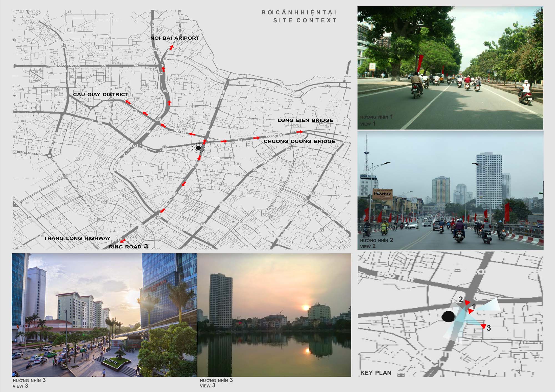Click the Noi Bai Airport label
The image size is (555, 392).
pyautogui.click(x=175, y=37)
